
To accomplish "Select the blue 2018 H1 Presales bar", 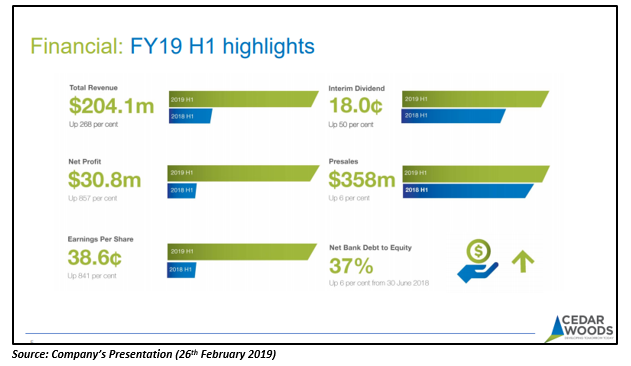I will 468,190.
